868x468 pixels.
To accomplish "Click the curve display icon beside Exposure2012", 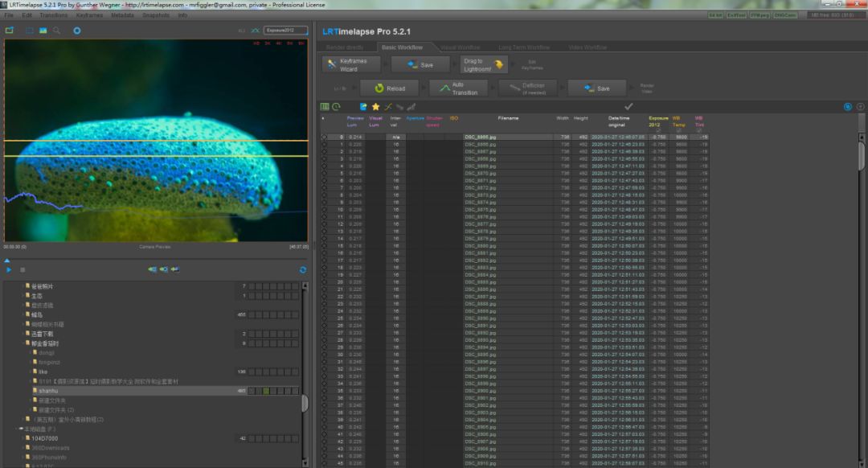I will pyautogui.click(x=256, y=31).
